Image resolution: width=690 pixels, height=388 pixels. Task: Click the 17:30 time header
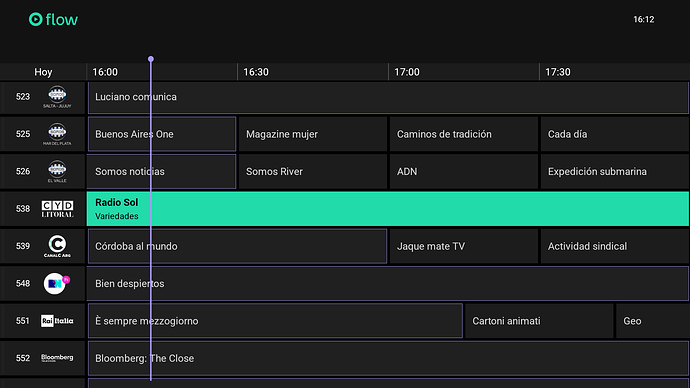(558, 72)
